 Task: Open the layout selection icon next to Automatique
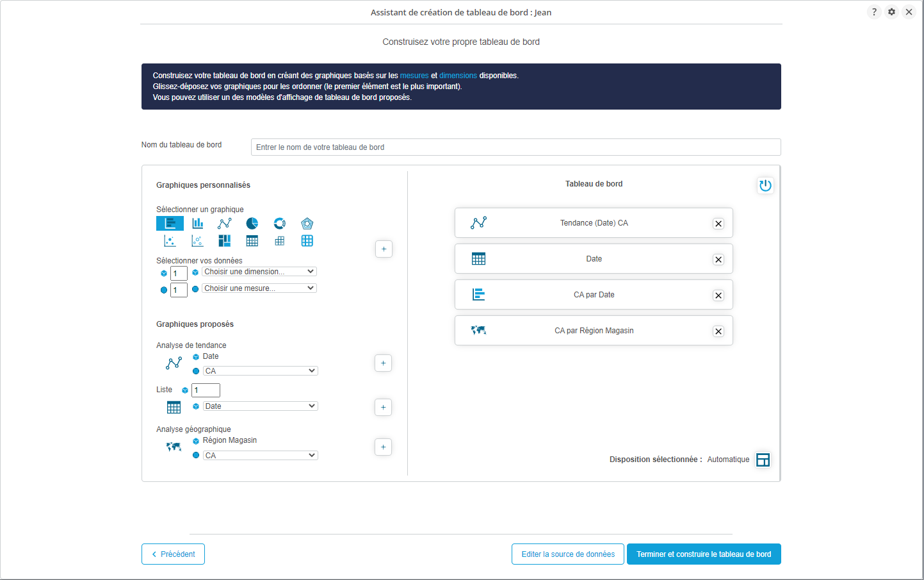click(763, 460)
